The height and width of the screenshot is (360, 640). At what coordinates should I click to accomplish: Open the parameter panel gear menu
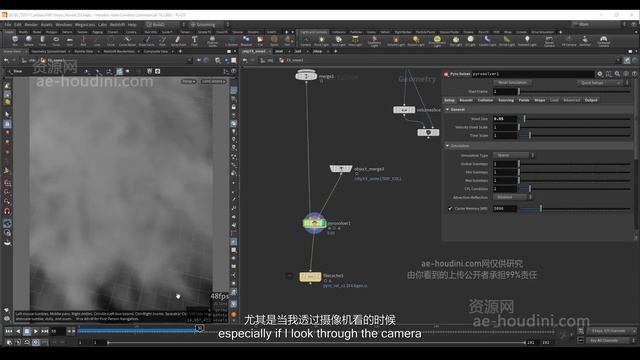click(600, 74)
